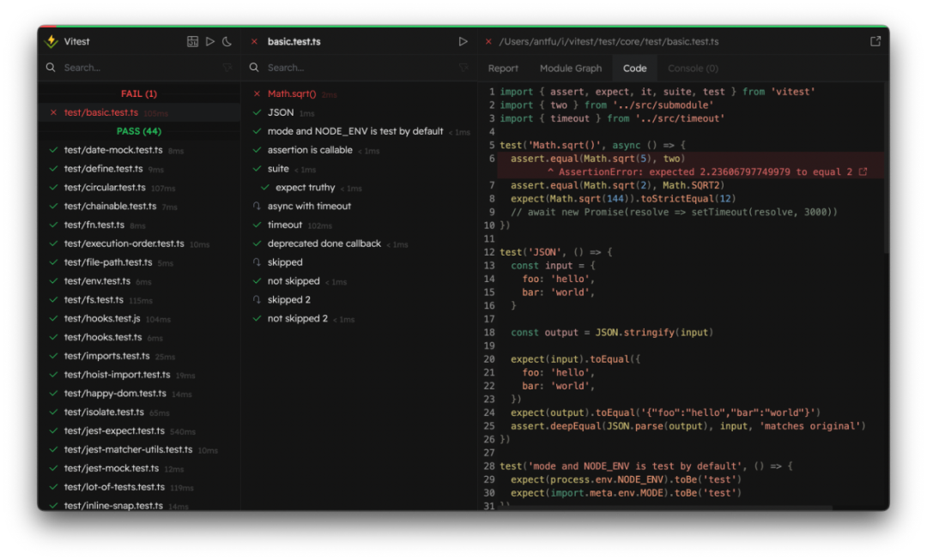
Task: Open test/hooks.test.ts
Action: [139, 337]
